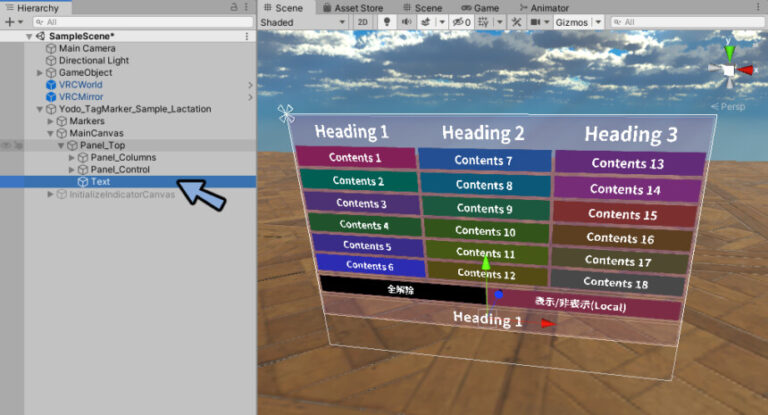
Task: Select the Markers cube icon
Action: click(62, 121)
